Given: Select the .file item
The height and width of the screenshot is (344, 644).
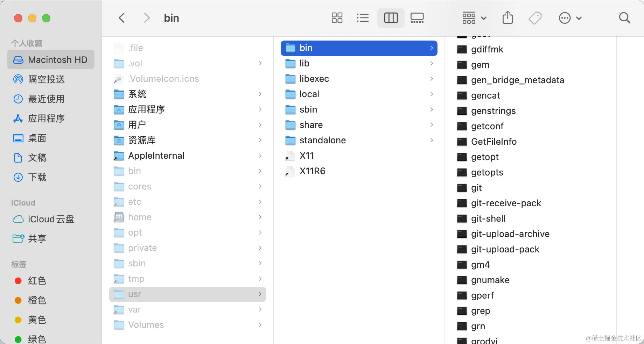Looking at the screenshot, I should (188, 48).
